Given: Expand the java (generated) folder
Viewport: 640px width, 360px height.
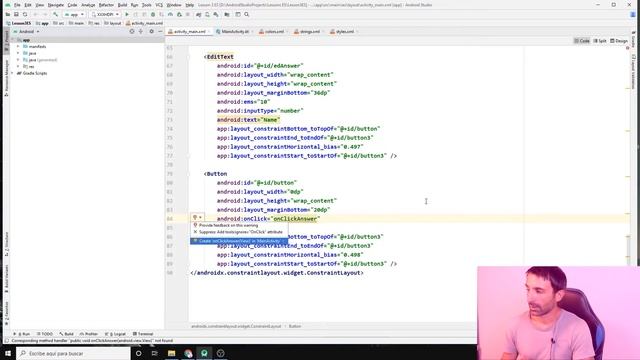Looking at the screenshot, I should pyautogui.click(x=18, y=60).
